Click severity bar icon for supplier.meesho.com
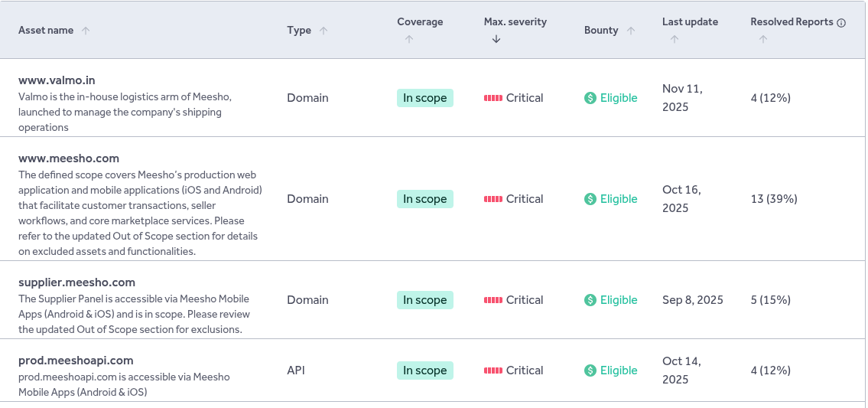This screenshot has width=868, height=408. pos(493,300)
